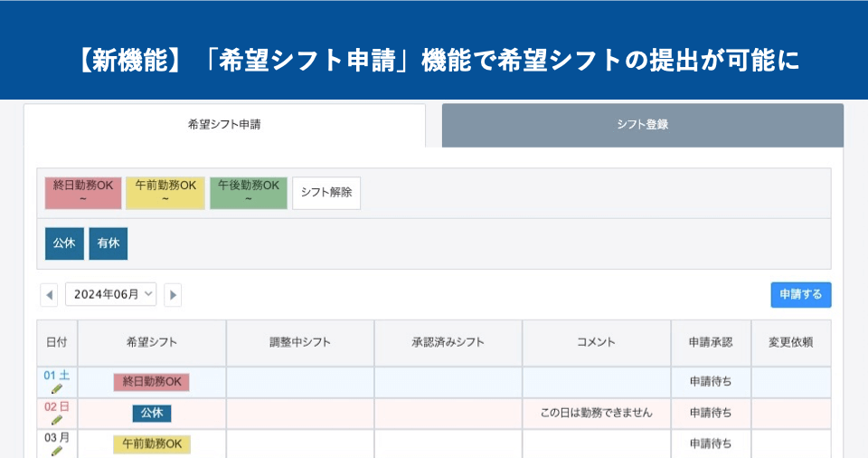Screen dimensions: 868x458
Task: Click the comment この日は勤務できません
Action: 596,413
